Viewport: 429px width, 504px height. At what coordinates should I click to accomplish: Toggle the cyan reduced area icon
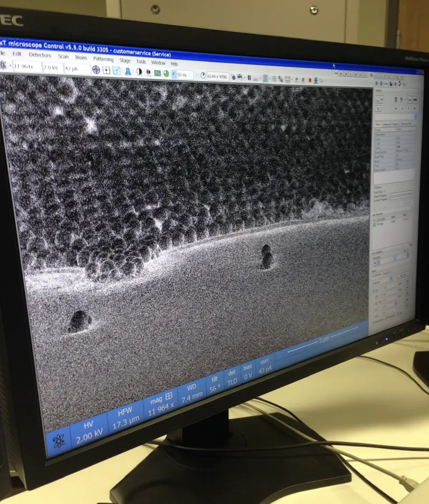(x=116, y=71)
